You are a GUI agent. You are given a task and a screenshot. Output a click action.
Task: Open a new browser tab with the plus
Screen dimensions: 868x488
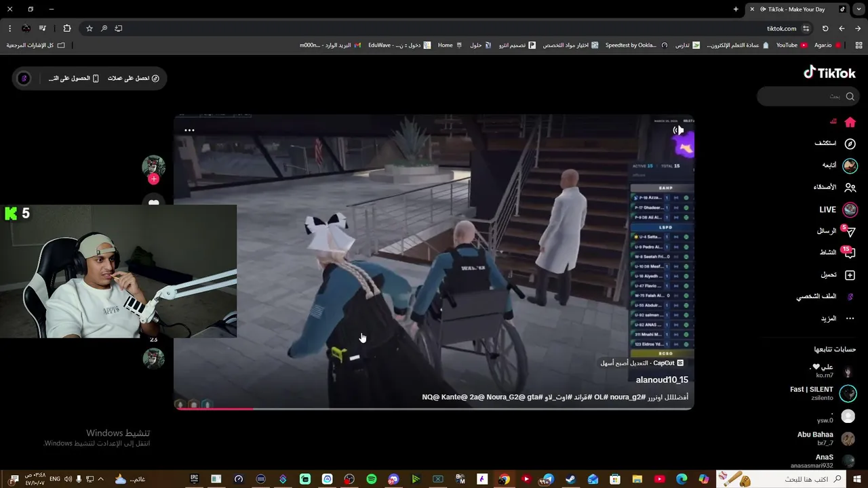[736, 9]
